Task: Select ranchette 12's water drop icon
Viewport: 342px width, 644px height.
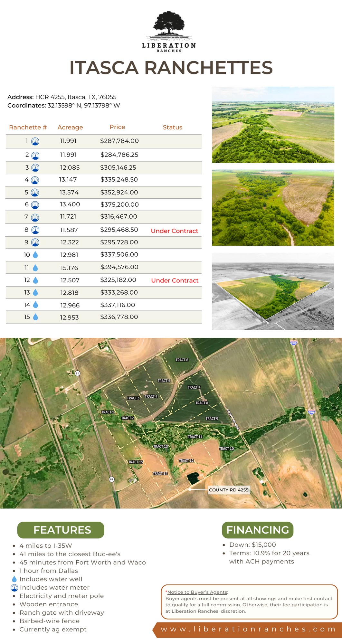Action: pos(35,280)
